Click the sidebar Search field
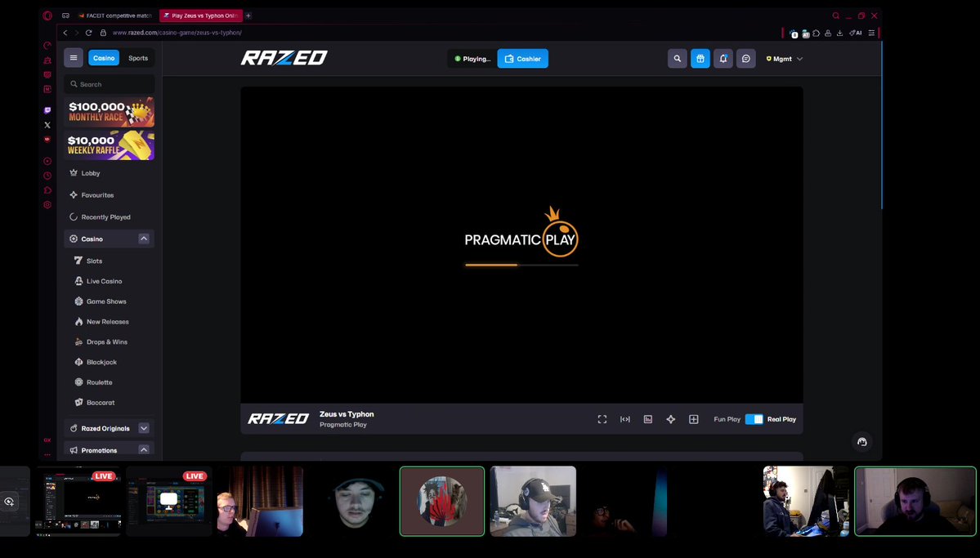The width and height of the screenshot is (980, 558). 109,84
